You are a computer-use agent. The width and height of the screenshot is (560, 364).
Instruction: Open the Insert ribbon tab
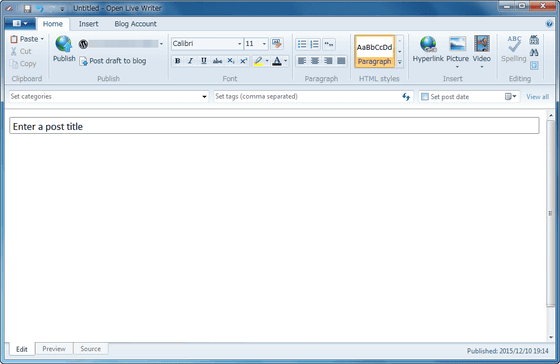coord(88,24)
